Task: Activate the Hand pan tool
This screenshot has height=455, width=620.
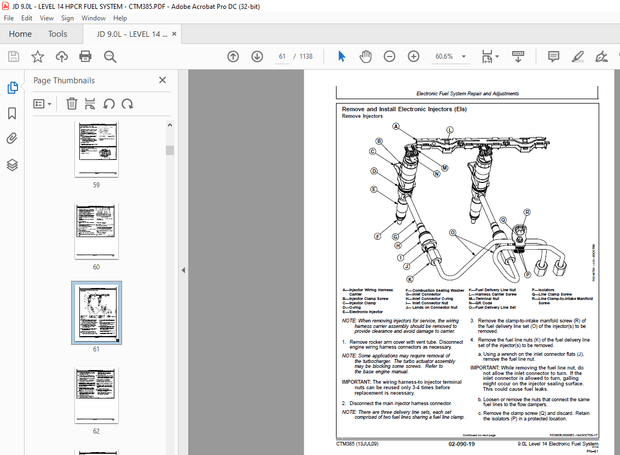Action: pos(365,57)
